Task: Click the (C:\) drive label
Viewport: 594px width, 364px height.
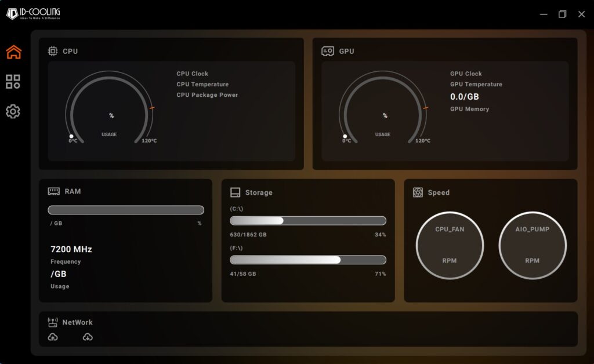Action: (237, 209)
